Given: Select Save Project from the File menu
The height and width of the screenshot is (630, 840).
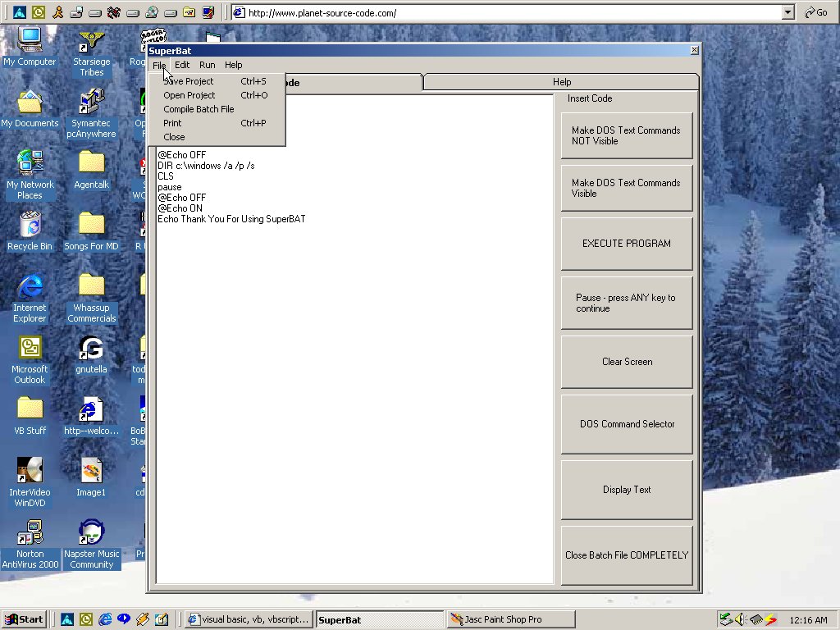Looking at the screenshot, I should pyautogui.click(x=189, y=81).
